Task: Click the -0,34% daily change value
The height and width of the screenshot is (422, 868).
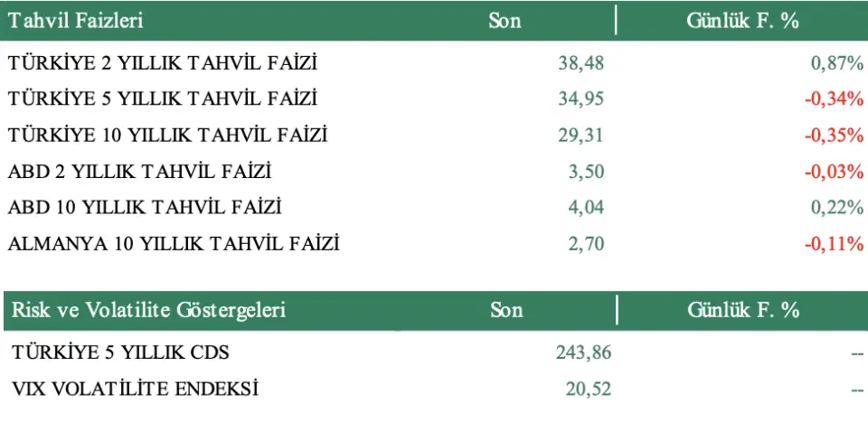Action: pyautogui.click(x=834, y=99)
